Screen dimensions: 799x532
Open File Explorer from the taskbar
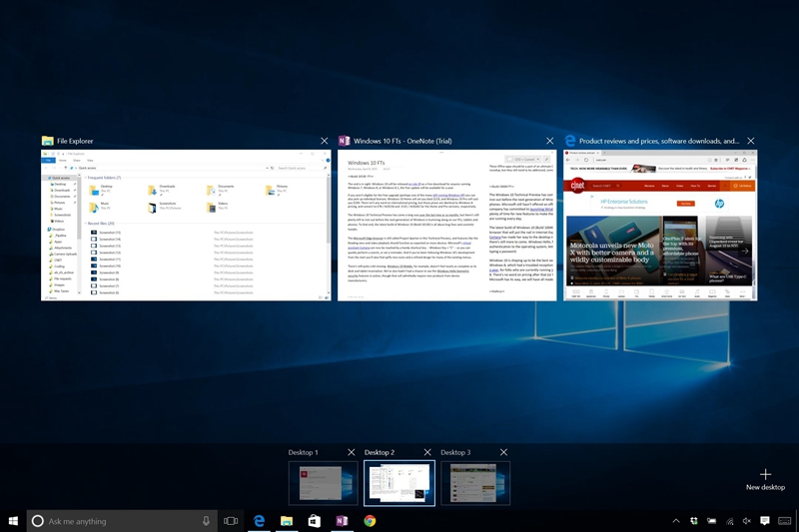tap(287, 521)
